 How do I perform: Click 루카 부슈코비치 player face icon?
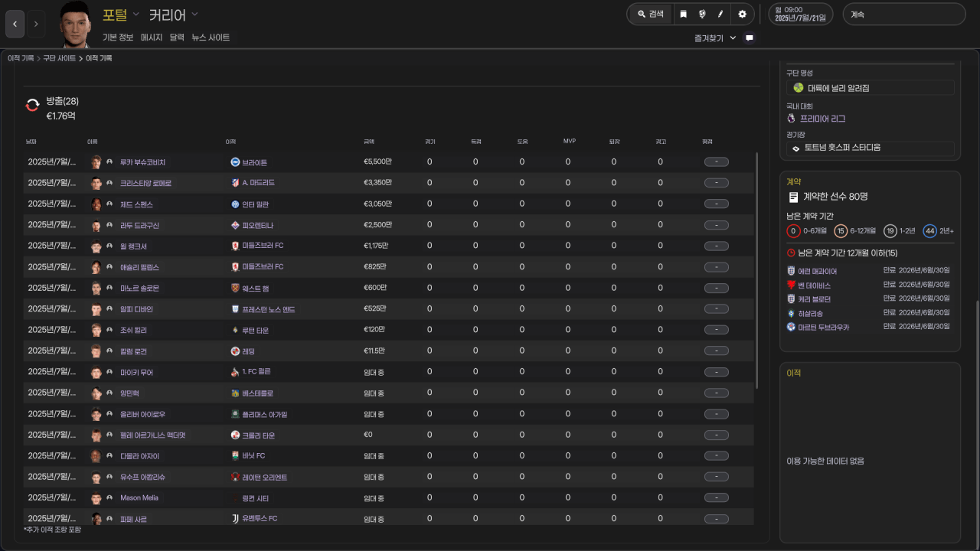pos(96,162)
